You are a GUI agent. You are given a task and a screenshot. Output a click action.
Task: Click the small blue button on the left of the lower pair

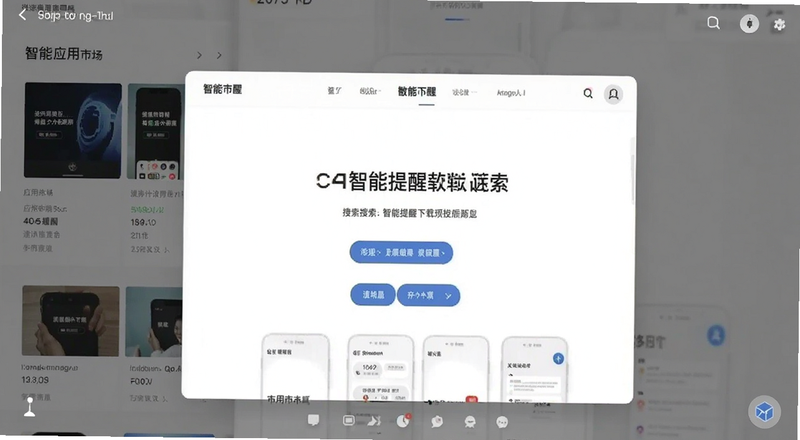coord(373,295)
